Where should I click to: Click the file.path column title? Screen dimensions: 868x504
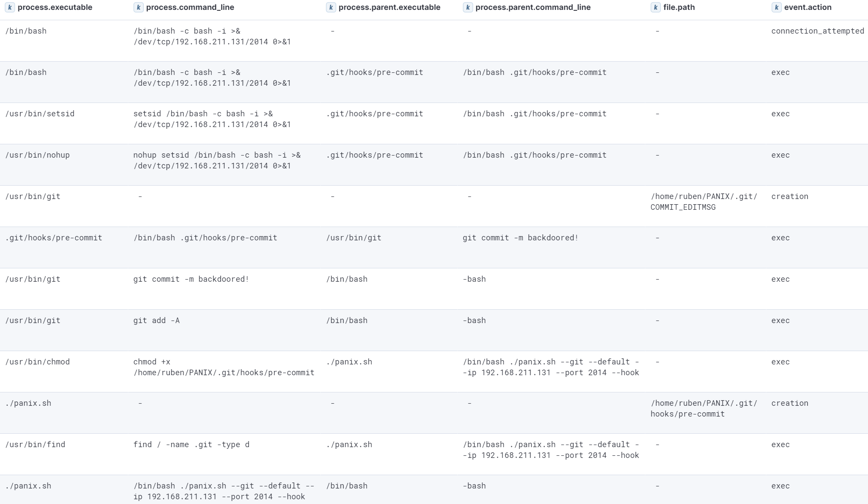coord(679,7)
